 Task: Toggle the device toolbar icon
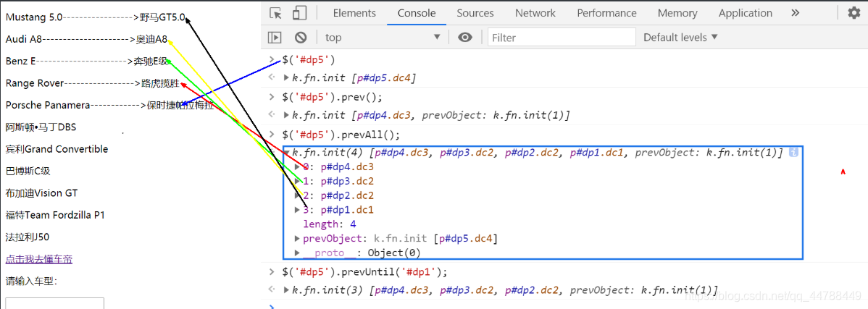pos(299,13)
